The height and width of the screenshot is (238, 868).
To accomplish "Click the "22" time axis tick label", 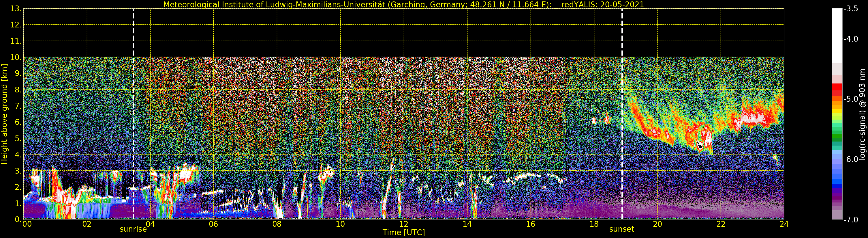I will pyautogui.click(x=721, y=224).
